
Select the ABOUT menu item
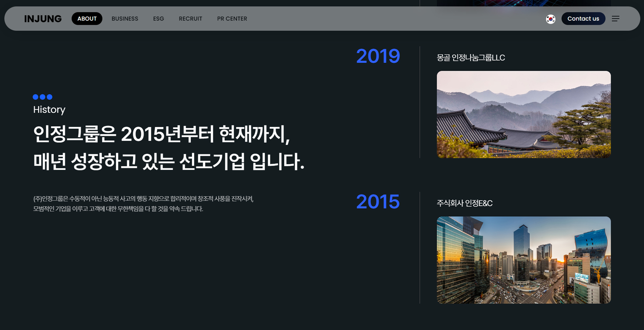tap(87, 19)
